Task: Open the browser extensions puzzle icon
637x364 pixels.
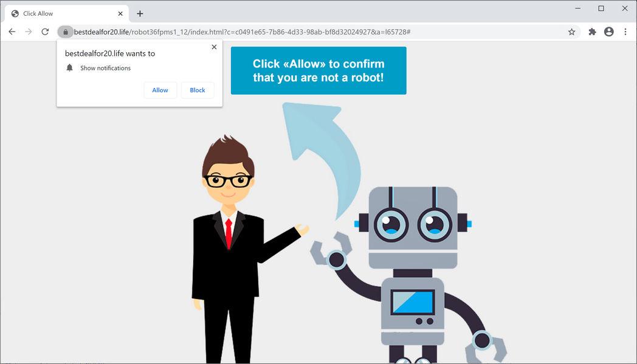Action: coord(591,31)
